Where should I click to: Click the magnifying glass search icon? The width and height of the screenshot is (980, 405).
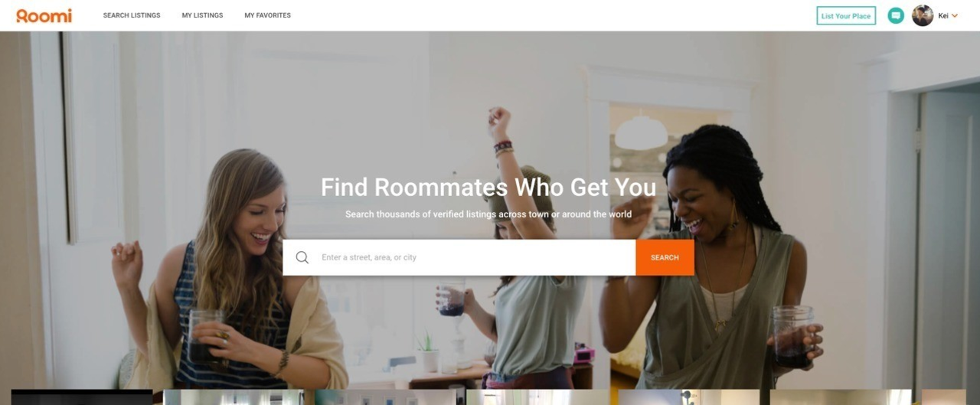[302, 257]
